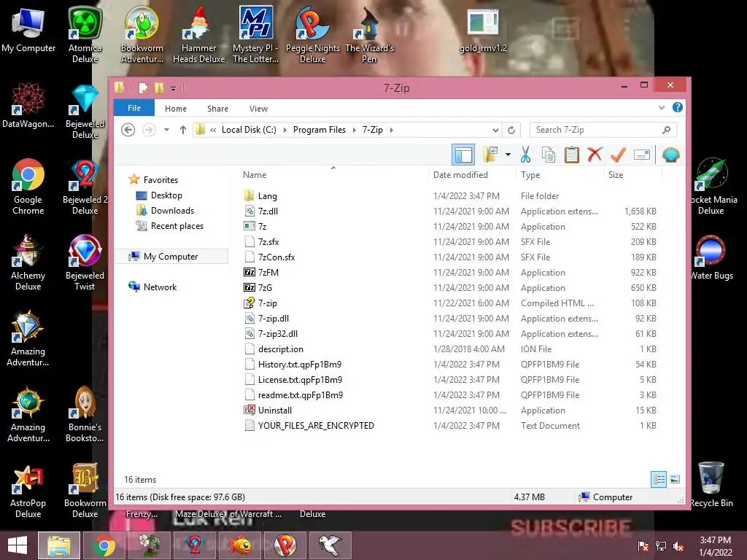The width and height of the screenshot is (747, 560).
Task: Click the Rename toolbar icon
Action: (642, 155)
